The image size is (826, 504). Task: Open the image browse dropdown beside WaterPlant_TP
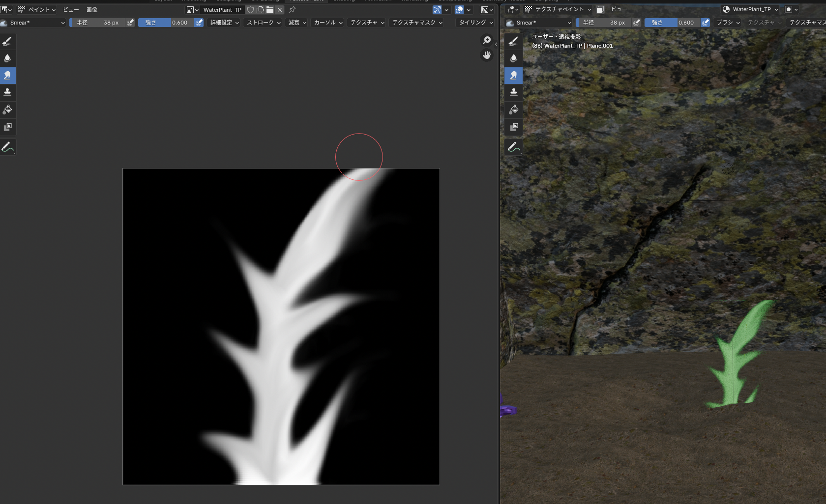click(x=192, y=10)
